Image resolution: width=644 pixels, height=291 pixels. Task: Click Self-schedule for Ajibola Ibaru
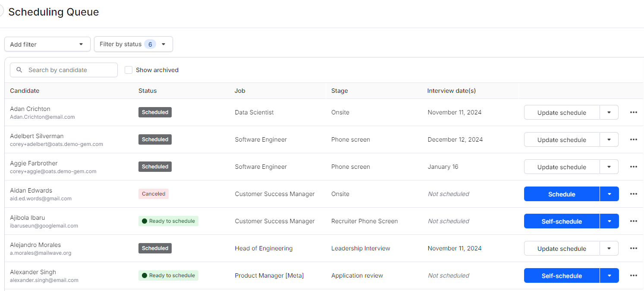(562, 221)
